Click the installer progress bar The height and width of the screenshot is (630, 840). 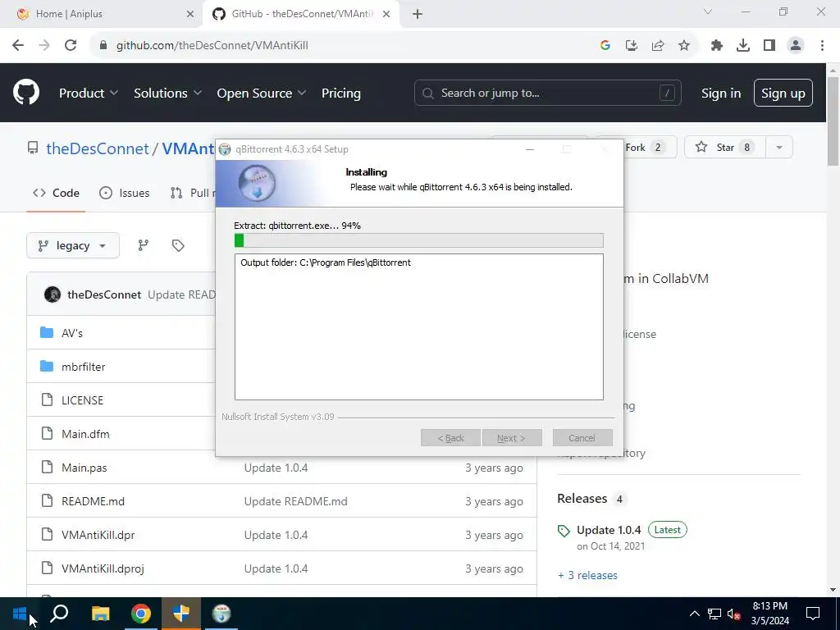click(x=419, y=240)
